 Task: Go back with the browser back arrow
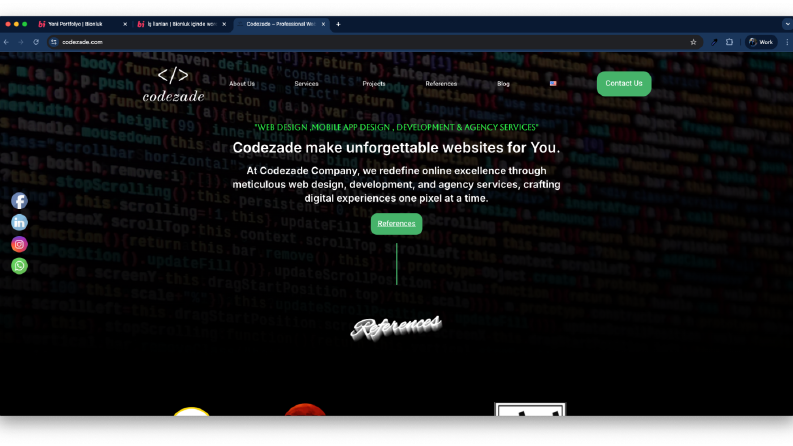[7, 42]
